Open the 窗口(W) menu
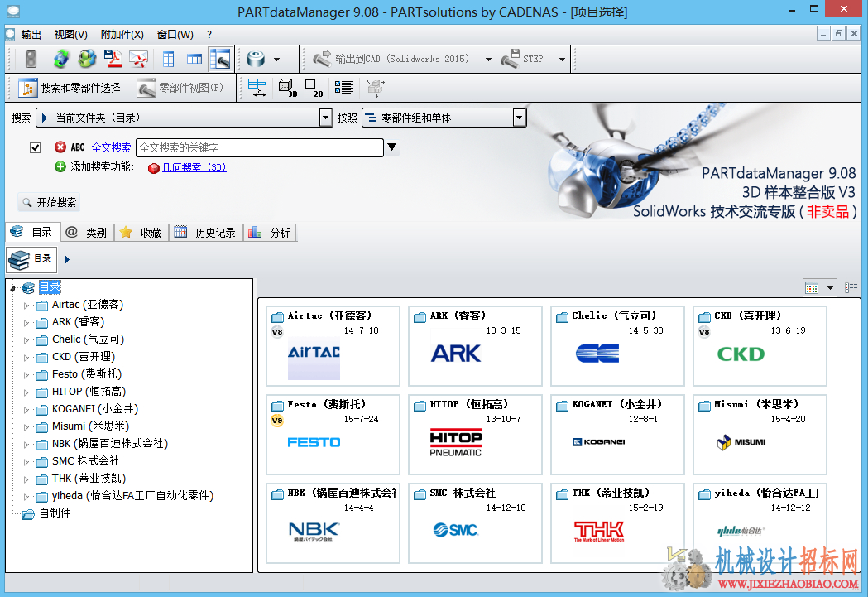Image resolution: width=868 pixels, height=597 pixels. [175, 34]
